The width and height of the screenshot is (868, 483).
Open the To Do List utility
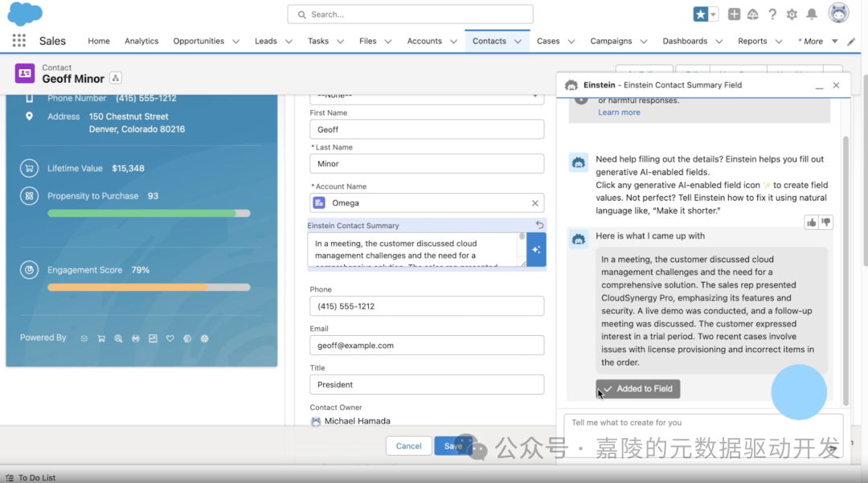point(31,477)
